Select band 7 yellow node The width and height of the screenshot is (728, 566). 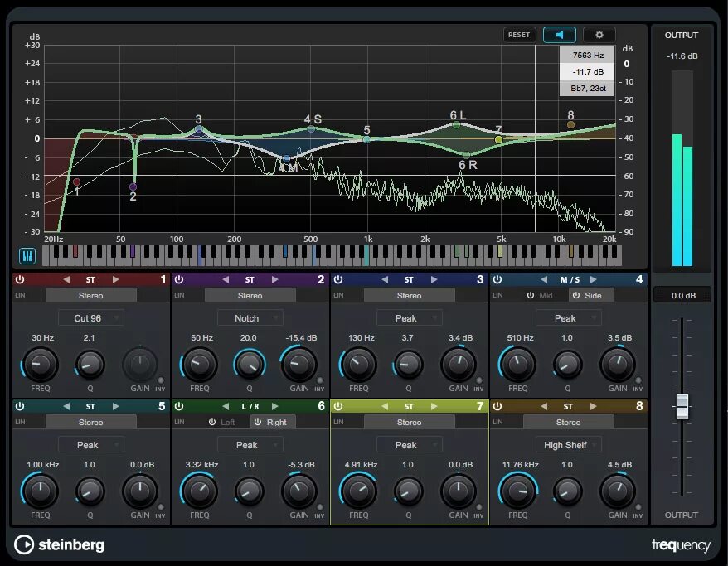(x=498, y=139)
